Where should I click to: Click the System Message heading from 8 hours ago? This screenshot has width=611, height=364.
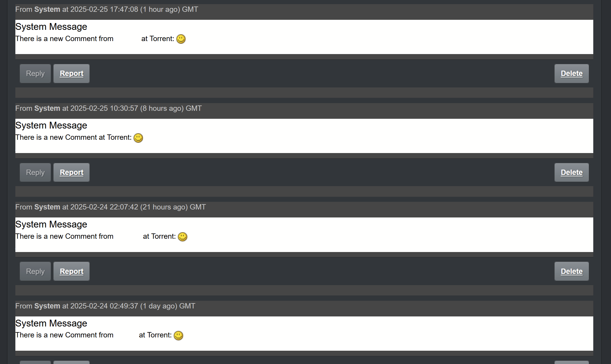(x=51, y=126)
